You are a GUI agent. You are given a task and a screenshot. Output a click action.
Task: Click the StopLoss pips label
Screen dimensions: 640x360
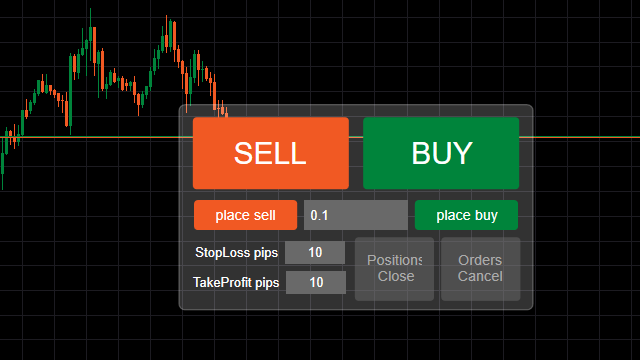pos(236,252)
